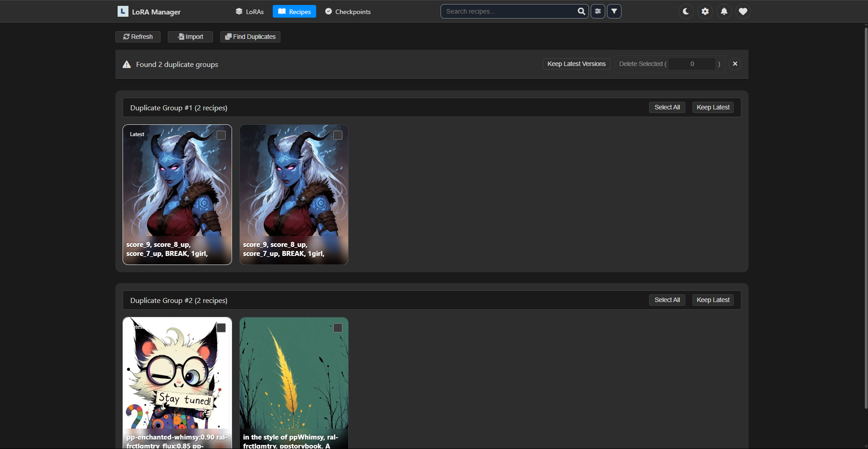Click Keep Latest for Duplicate Group #1
The height and width of the screenshot is (449, 868).
[713, 107]
